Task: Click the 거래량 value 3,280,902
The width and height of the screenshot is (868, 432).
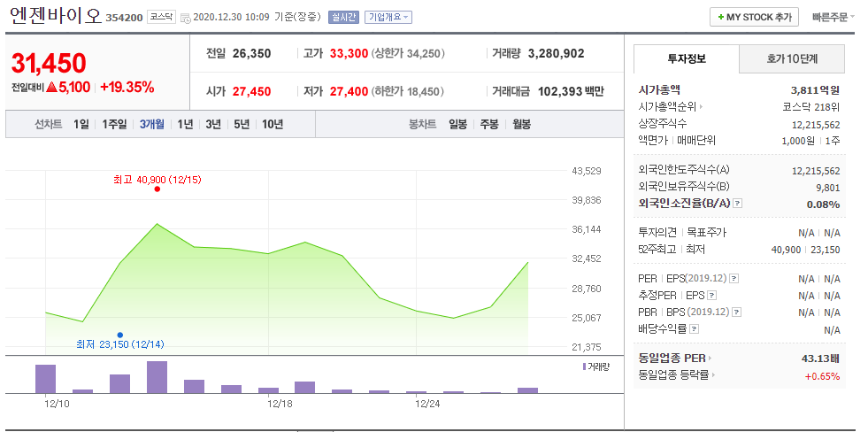Action: tap(557, 53)
